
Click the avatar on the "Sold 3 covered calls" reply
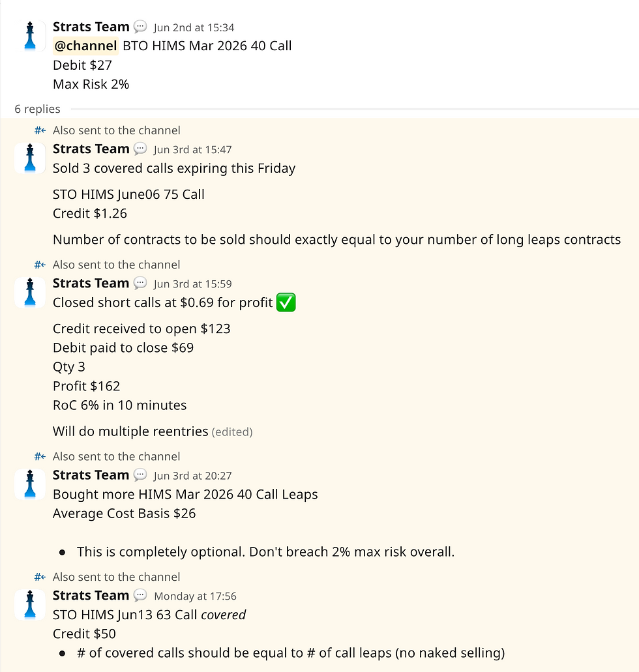[29, 158]
